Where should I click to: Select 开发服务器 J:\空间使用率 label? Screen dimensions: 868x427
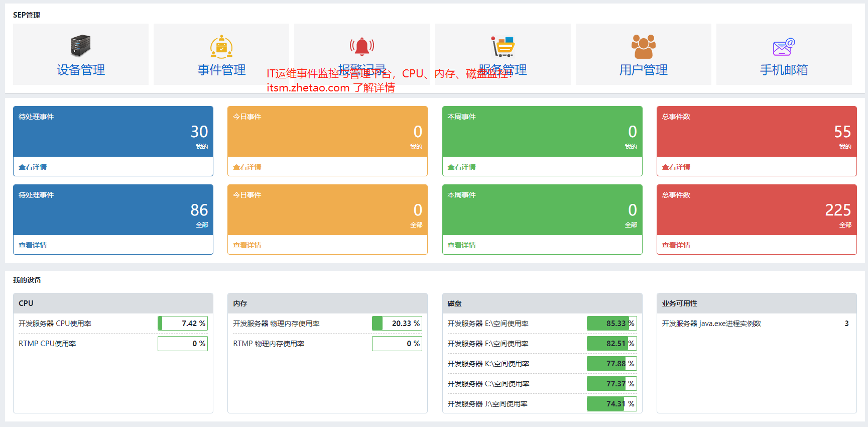click(487, 404)
